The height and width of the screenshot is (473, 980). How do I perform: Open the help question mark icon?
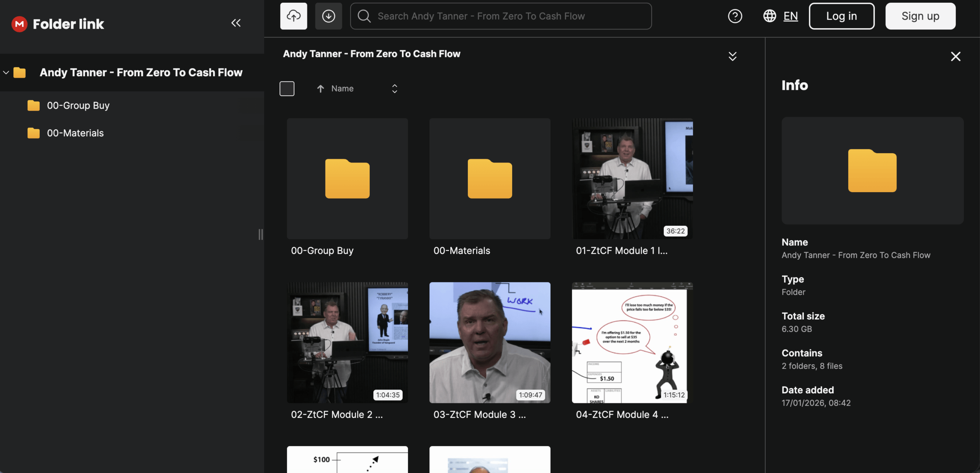[735, 16]
